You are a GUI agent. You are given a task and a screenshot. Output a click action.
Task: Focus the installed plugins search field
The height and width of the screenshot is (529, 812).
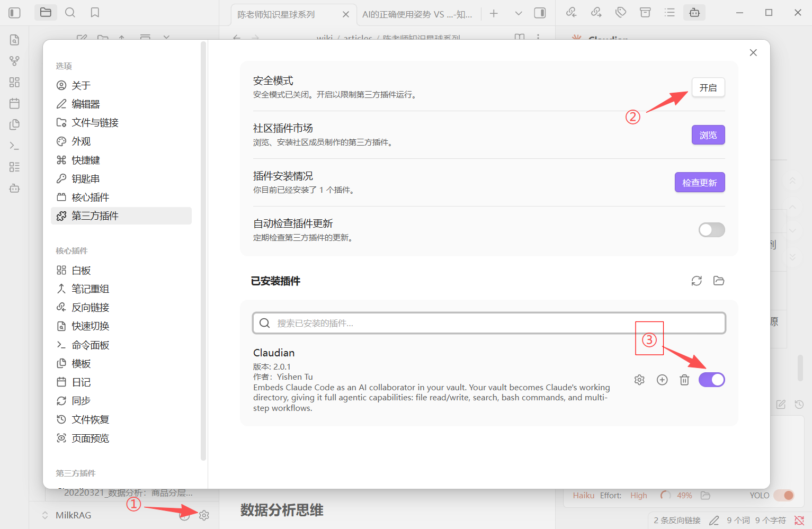pyautogui.click(x=488, y=323)
